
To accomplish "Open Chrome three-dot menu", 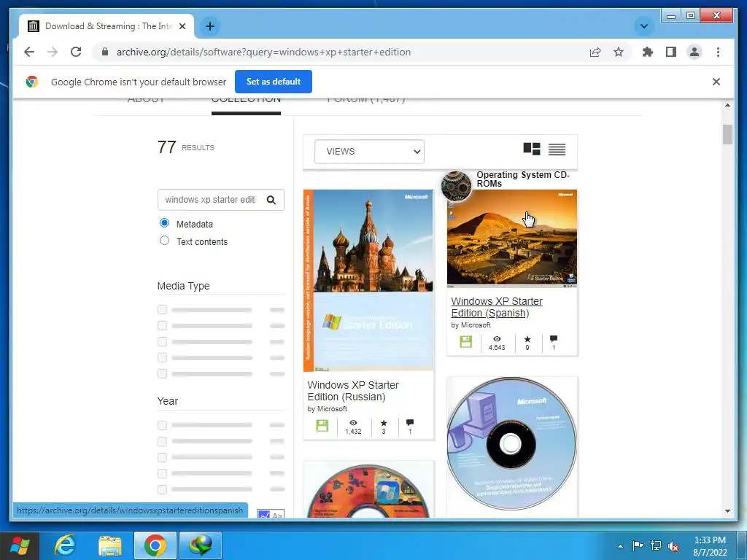I will click(x=718, y=52).
